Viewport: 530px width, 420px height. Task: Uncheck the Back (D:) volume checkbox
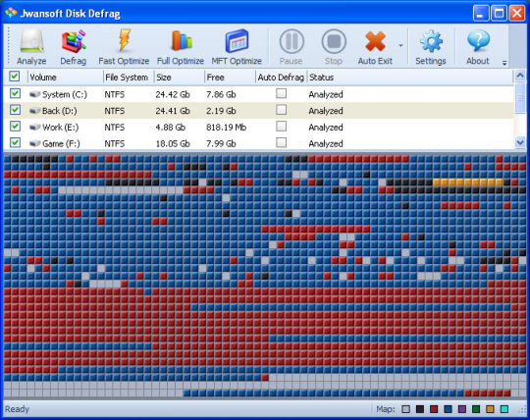tap(15, 110)
